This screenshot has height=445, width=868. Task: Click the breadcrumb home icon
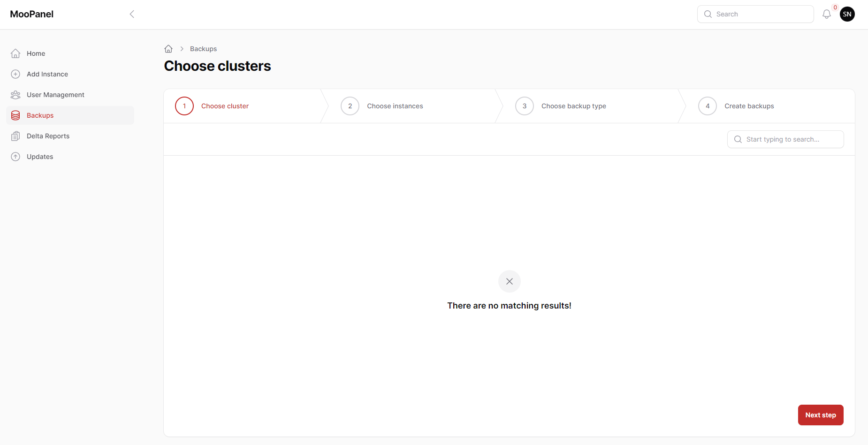(168, 49)
